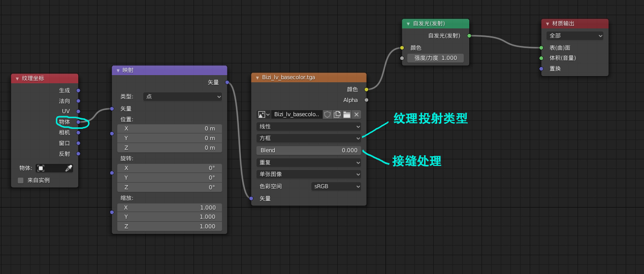The height and width of the screenshot is (274, 644).
Task: Click the 物体 output socket
Action: pos(78,122)
